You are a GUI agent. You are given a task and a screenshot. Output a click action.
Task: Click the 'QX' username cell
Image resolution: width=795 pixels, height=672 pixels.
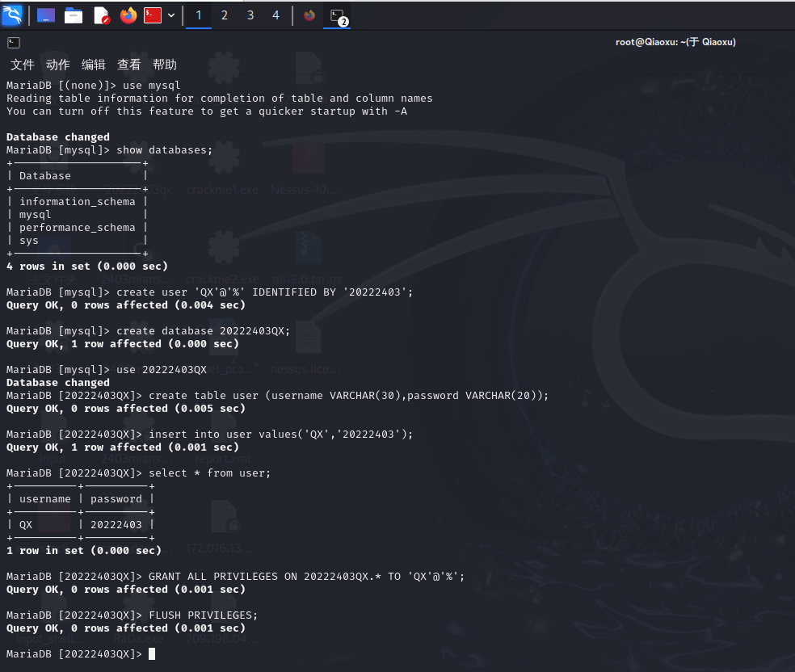26,525
